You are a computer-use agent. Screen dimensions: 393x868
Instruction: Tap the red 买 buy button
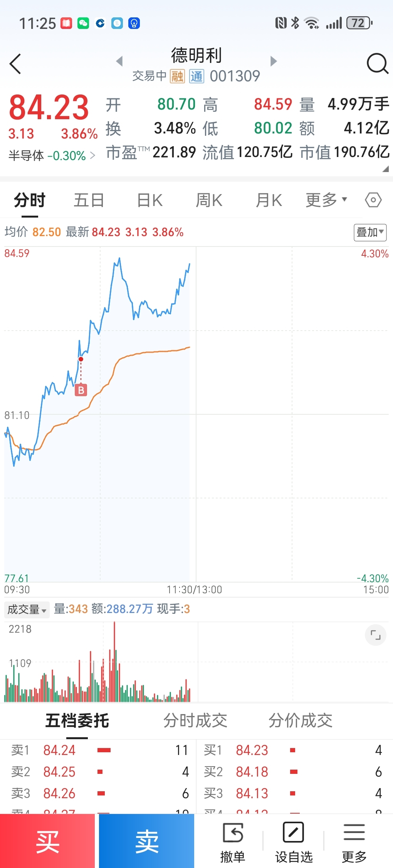click(47, 841)
